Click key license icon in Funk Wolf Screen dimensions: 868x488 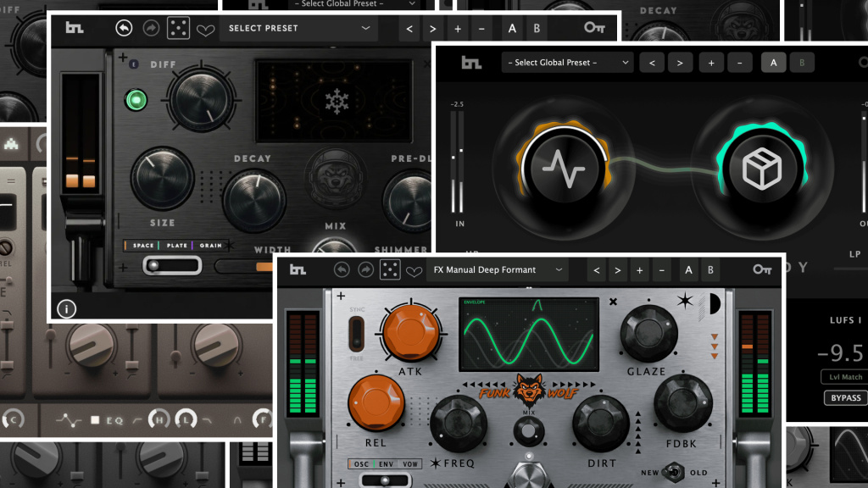pos(762,269)
